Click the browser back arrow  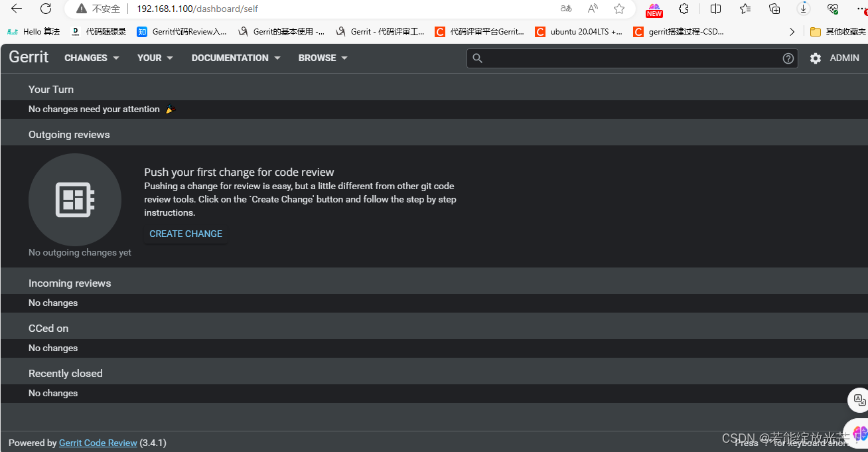[17, 9]
